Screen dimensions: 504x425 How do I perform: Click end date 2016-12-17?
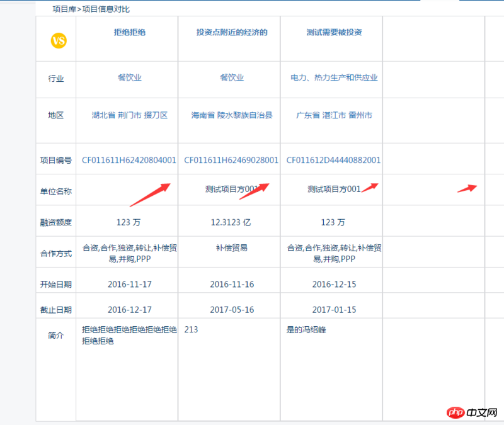pyautogui.click(x=130, y=310)
